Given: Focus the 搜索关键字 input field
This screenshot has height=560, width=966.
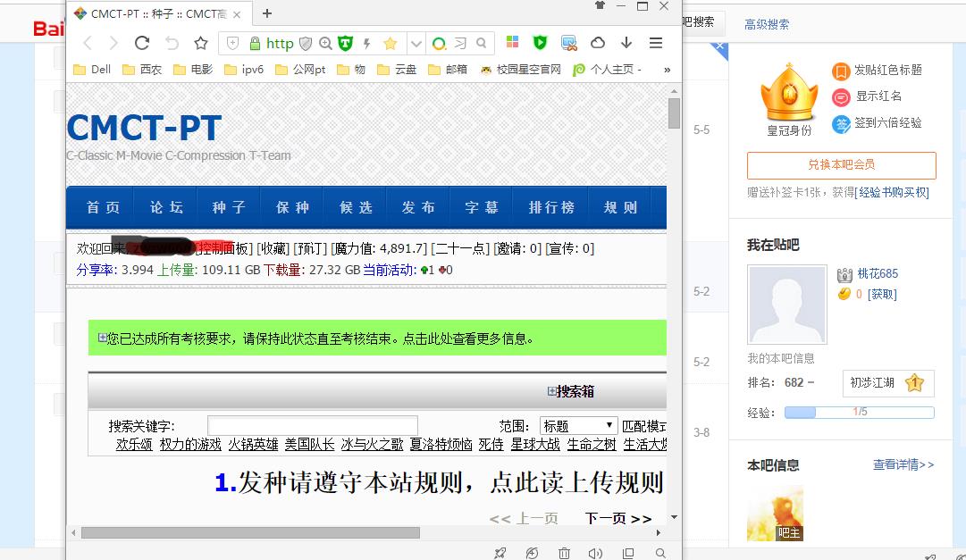Looking at the screenshot, I should tap(313, 426).
